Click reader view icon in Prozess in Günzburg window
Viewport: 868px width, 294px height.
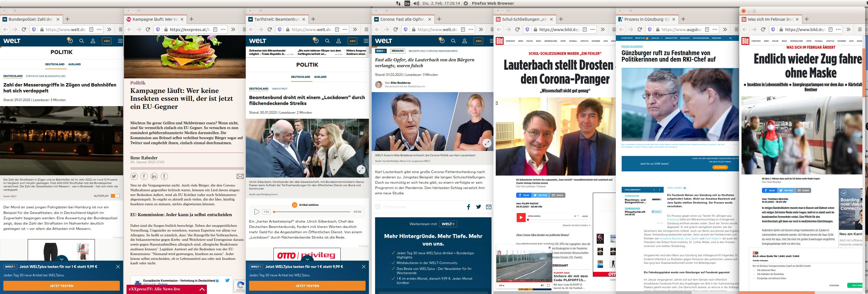(x=707, y=29)
